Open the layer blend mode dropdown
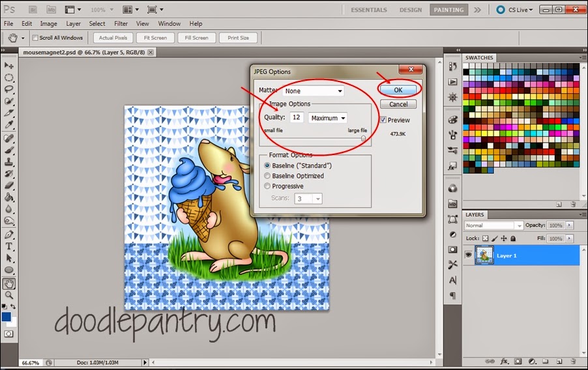Image resolution: width=588 pixels, height=370 pixels. click(493, 225)
